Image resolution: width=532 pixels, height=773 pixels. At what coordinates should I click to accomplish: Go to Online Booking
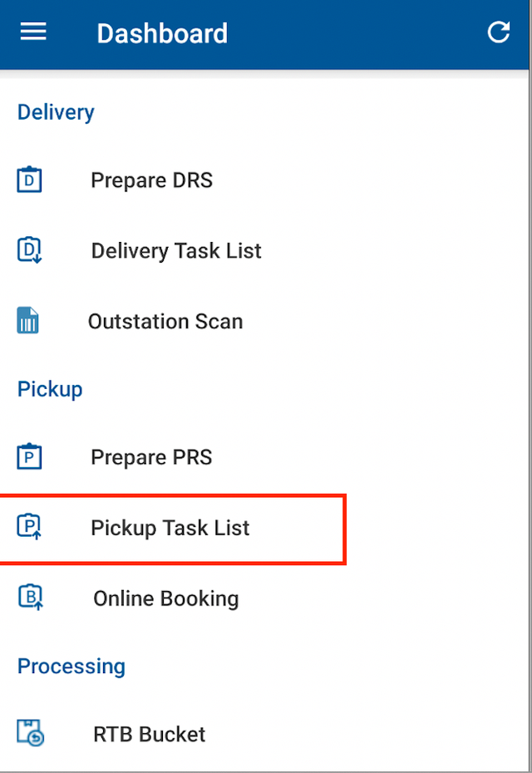pyautogui.click(x=165, y=598)
